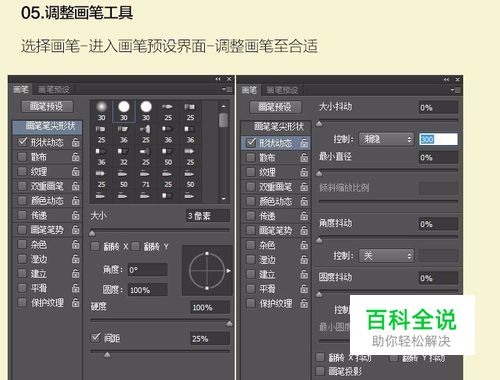Click brush list scroll-up arrow
The image size is (500, 380).
(x=224, y=106)
